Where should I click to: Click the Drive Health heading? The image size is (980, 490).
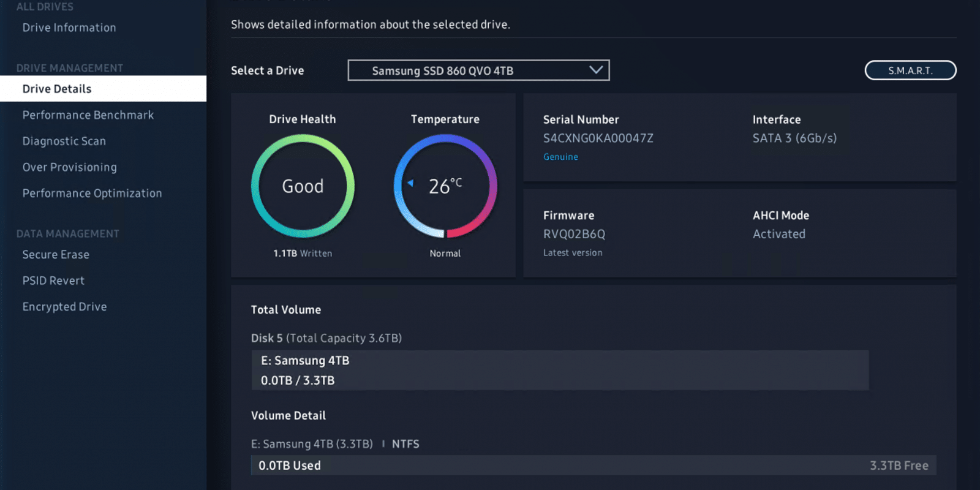303,119
